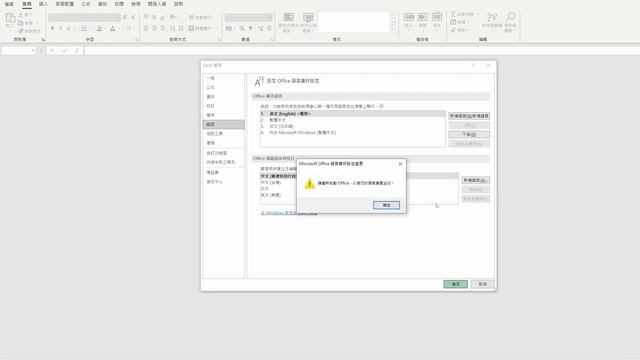Confirm the restart Office warning message box
Image resolution: width=640 pixels, height=360 pixels.
pyautogui.click(x=386, y=205)
